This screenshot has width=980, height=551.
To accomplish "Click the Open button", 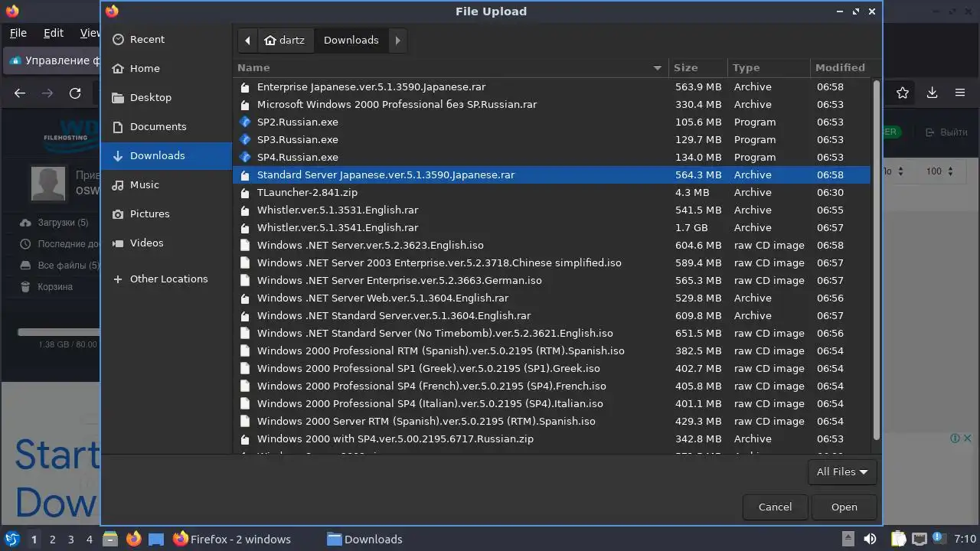I will [x=844, y=507].
